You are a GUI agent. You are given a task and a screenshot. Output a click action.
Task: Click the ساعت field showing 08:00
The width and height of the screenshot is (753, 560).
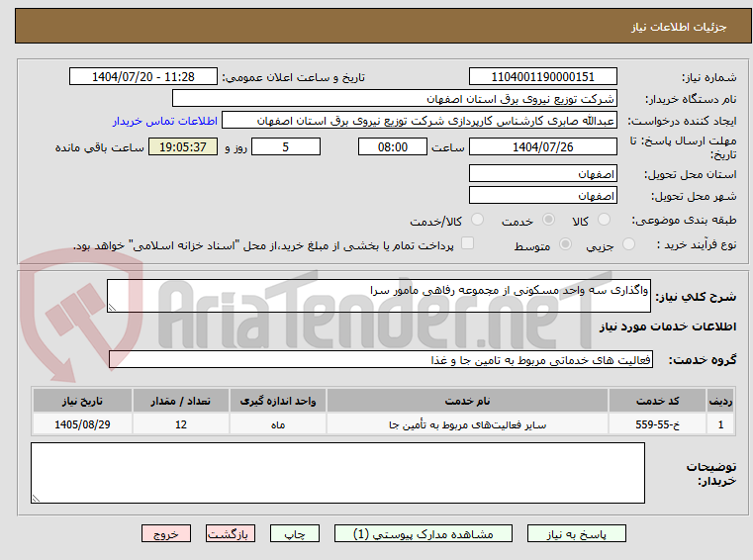click(393, 147)
